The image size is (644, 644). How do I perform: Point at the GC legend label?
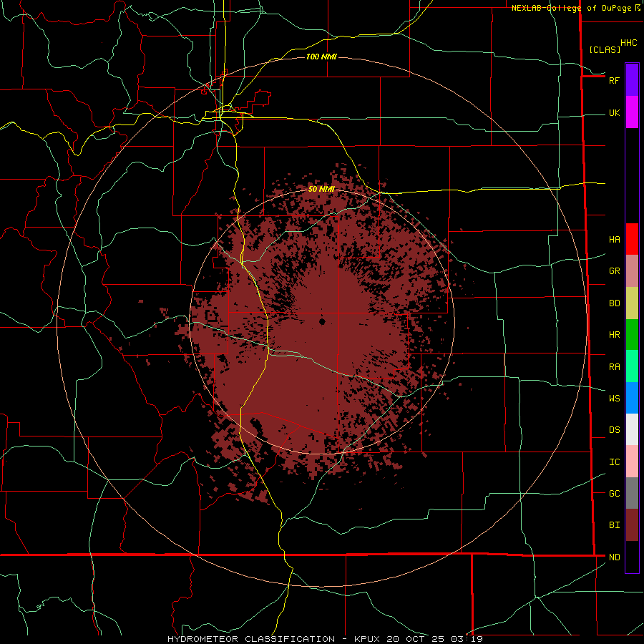[x=614, y=494]
